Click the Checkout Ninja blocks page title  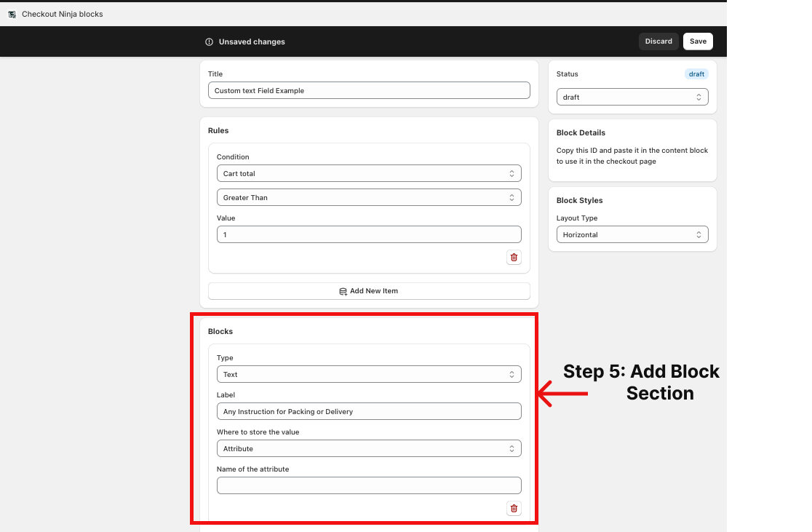point(62,14)
